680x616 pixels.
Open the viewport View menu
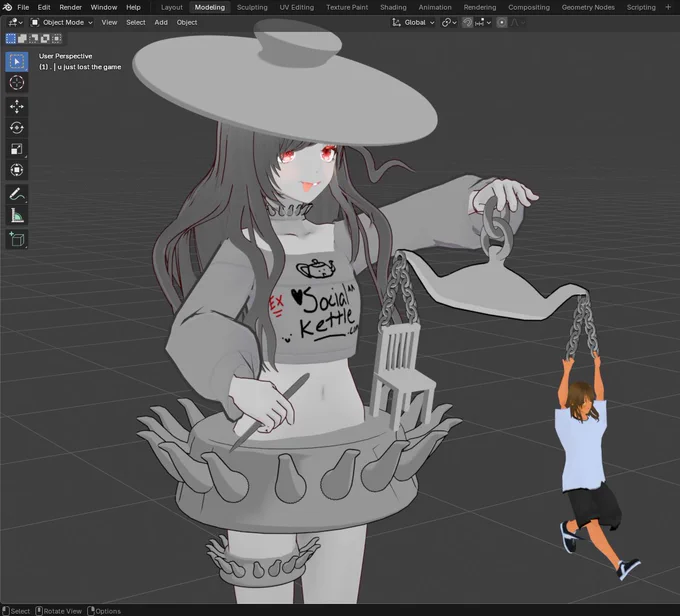pos(109,23)
